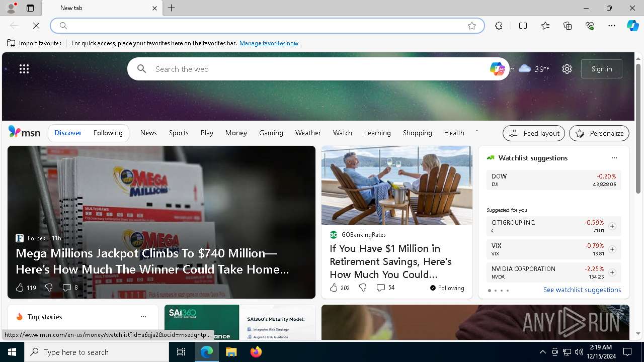Open Windows Start menu
644x362 pixels.
(12, 352)
